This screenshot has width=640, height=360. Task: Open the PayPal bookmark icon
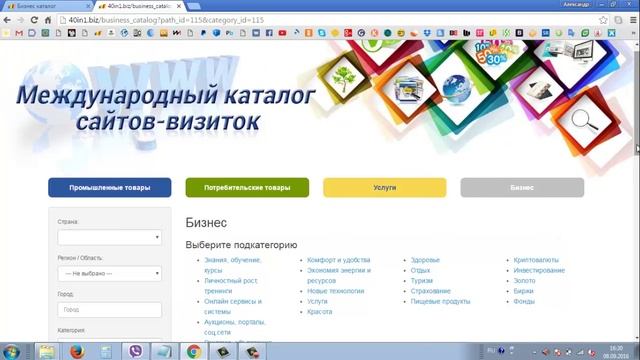point(203,33)
